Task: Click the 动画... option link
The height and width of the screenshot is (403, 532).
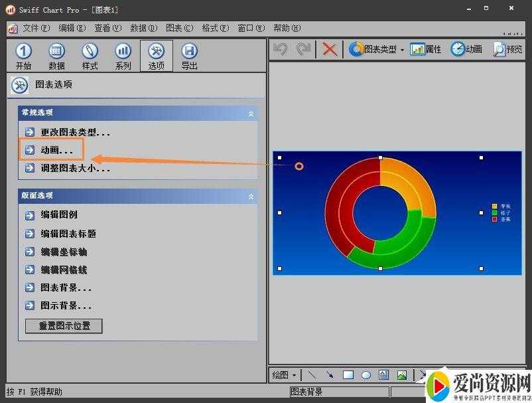Action: pos(56,151)
